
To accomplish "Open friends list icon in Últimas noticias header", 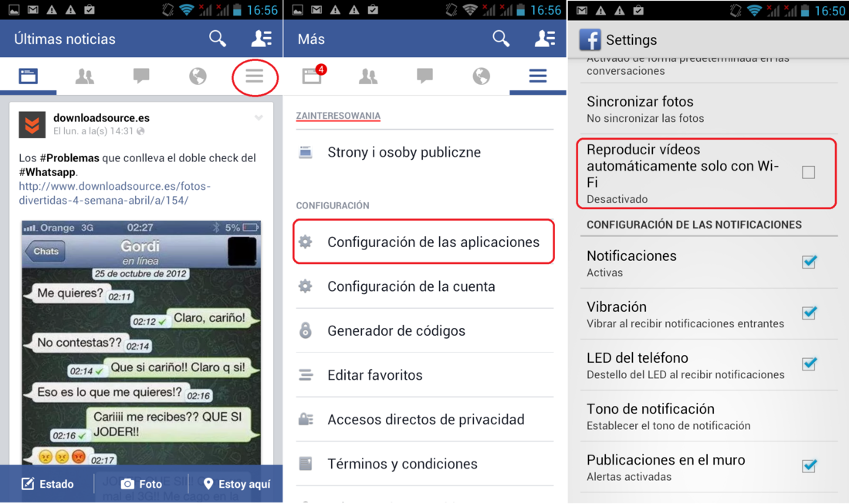I will point(262,39).
